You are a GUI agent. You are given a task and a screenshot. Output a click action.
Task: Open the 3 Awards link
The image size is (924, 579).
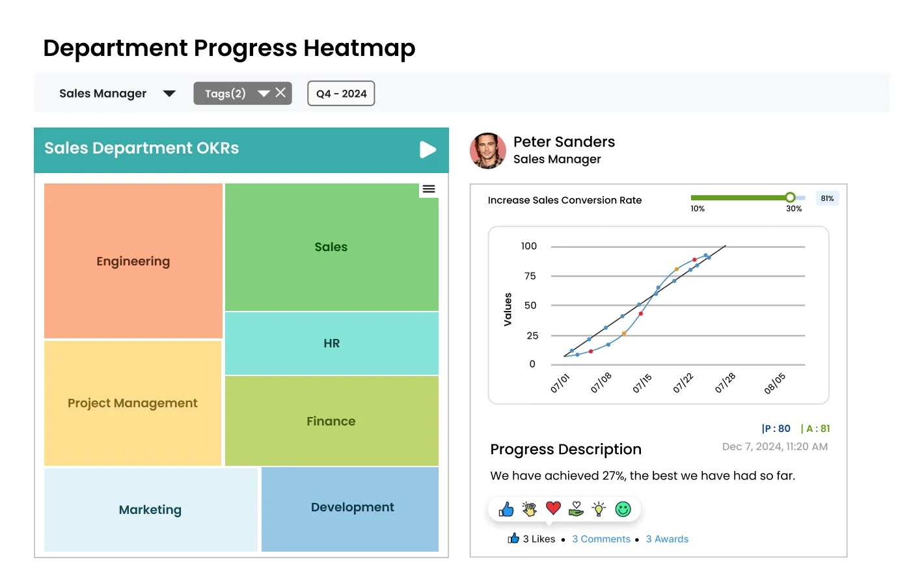(667, 539)
